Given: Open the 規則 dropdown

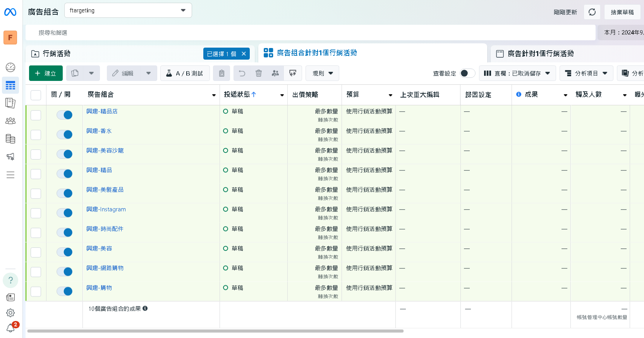Looking at the screenshot, I should (322, 73).
